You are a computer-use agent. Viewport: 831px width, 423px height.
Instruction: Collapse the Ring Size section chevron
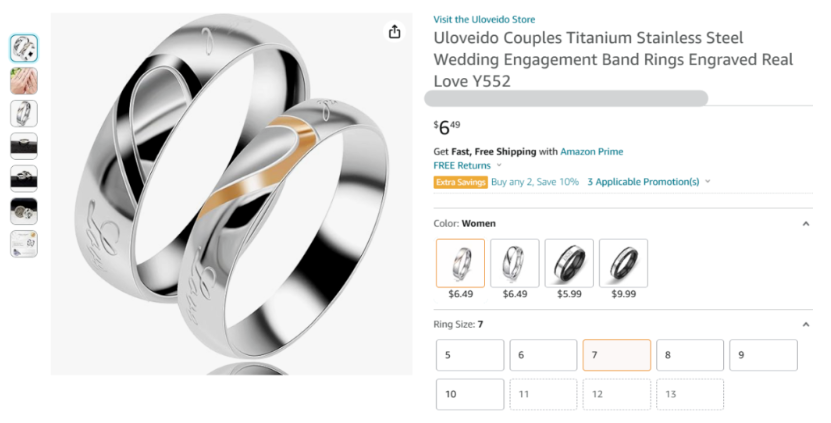(x=806, y=325)
